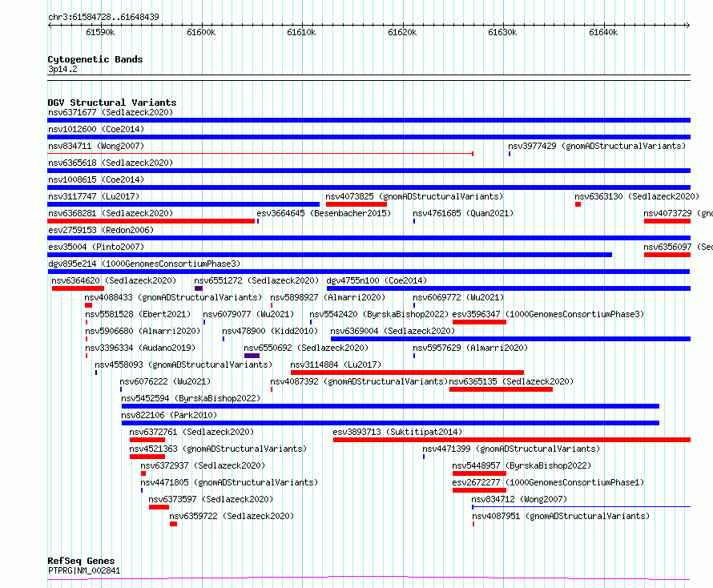
Task: Open nsv5581528 (Ebert2021) variant
Action: tap(138, 314)
